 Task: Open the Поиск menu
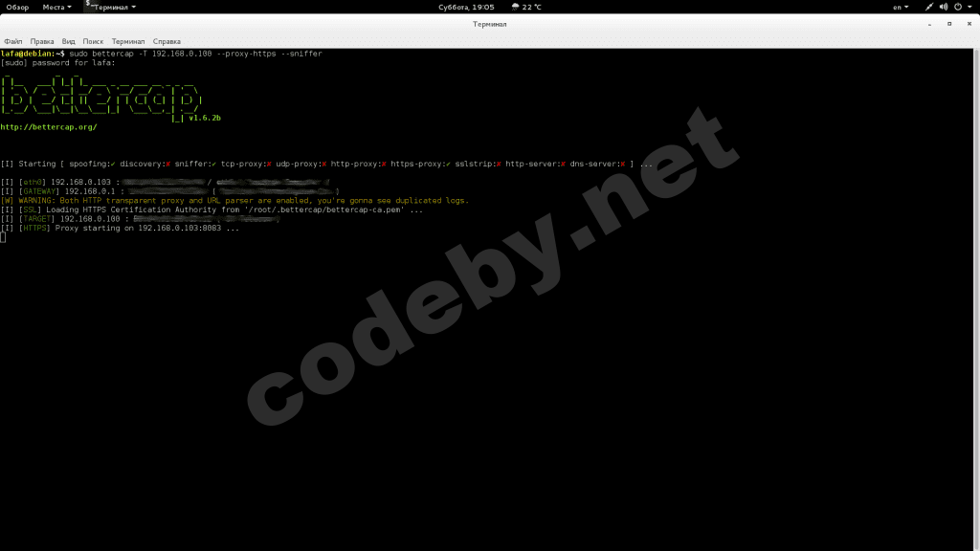point(93,41)
